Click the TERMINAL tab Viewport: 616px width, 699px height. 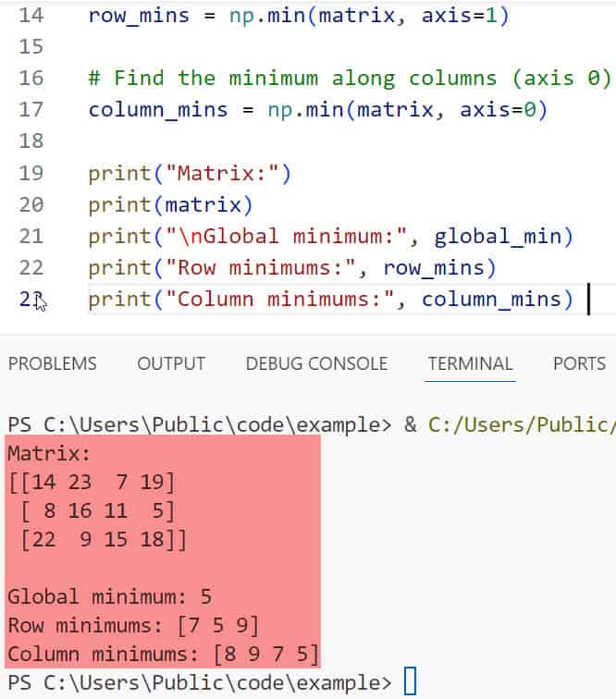point(470,364)
